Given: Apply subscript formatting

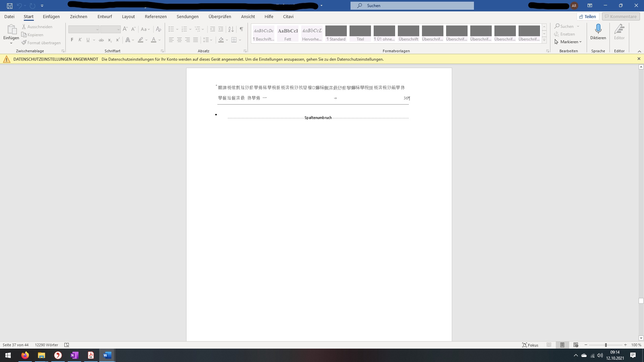Looking at the screenshot, I should (x=109, y=40).
